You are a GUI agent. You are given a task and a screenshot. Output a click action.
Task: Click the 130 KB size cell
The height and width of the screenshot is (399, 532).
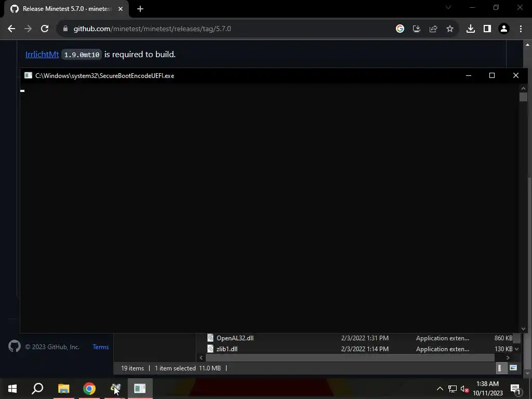pyautogui.click(x=503, y=349)
